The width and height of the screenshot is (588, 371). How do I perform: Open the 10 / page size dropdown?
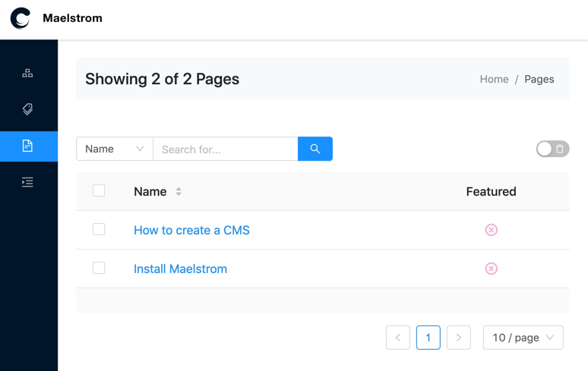click(x=523, y=338)
